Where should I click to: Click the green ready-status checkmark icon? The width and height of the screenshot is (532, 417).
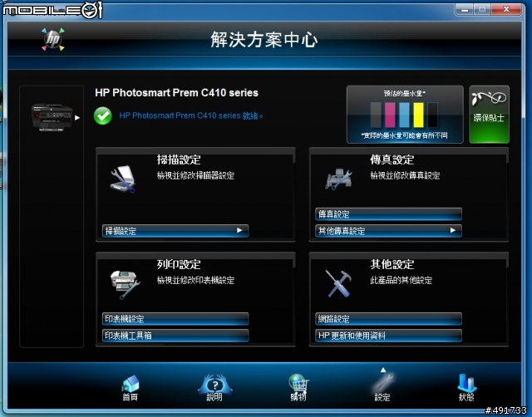(x=103, y=116)
